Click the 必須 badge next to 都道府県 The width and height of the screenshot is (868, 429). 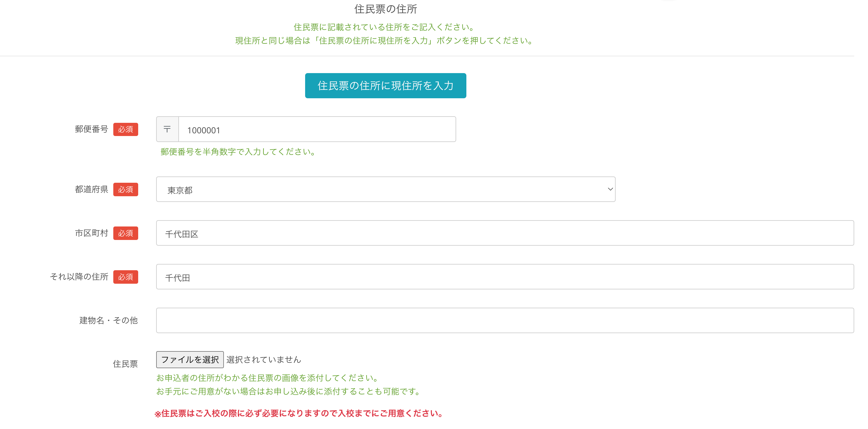click(x=125, y=190)
